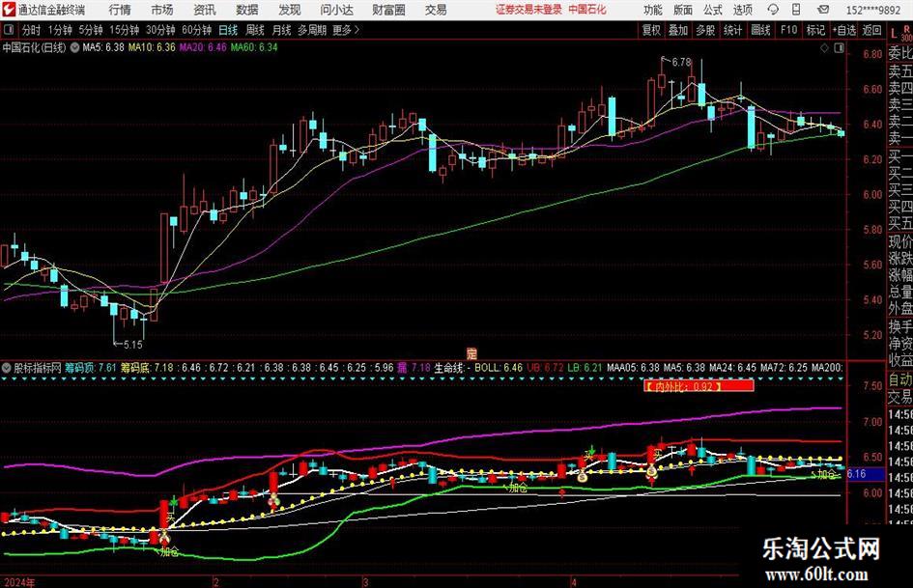Viewport: 913px width, 588px height.
Task: Switch to the 1分钟 period tab
Action: tap(59, 30)
